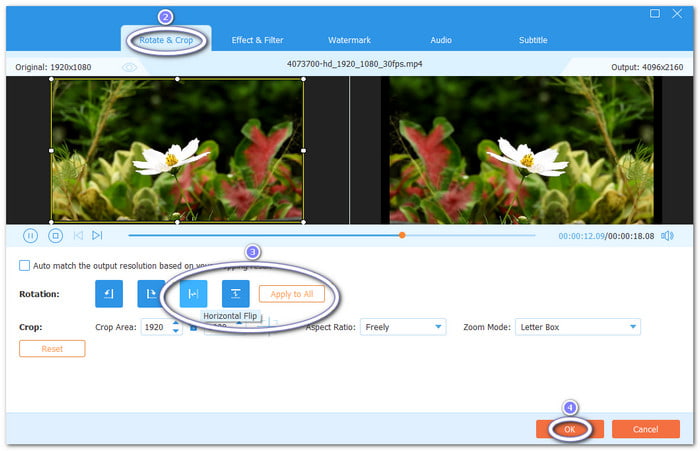Image resolution: width=700 pixels, height=451 pixels.
Task: Stop the video playback
Action: tap(55, 235)
